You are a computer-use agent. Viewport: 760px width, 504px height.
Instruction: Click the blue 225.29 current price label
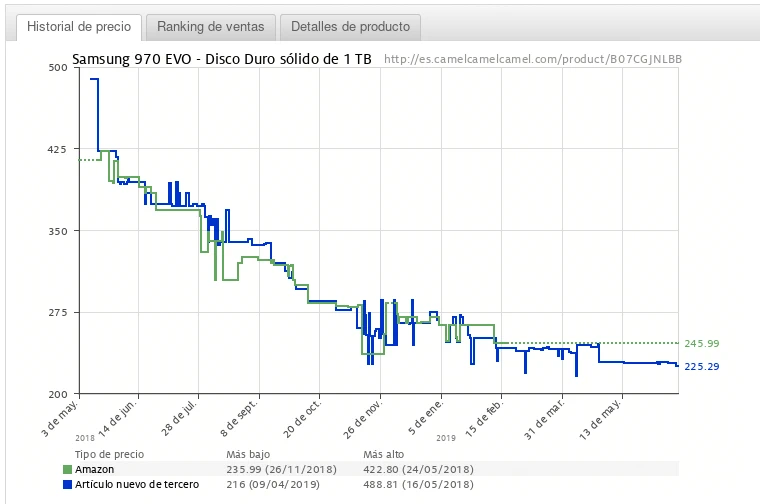[x=702, y=367]
